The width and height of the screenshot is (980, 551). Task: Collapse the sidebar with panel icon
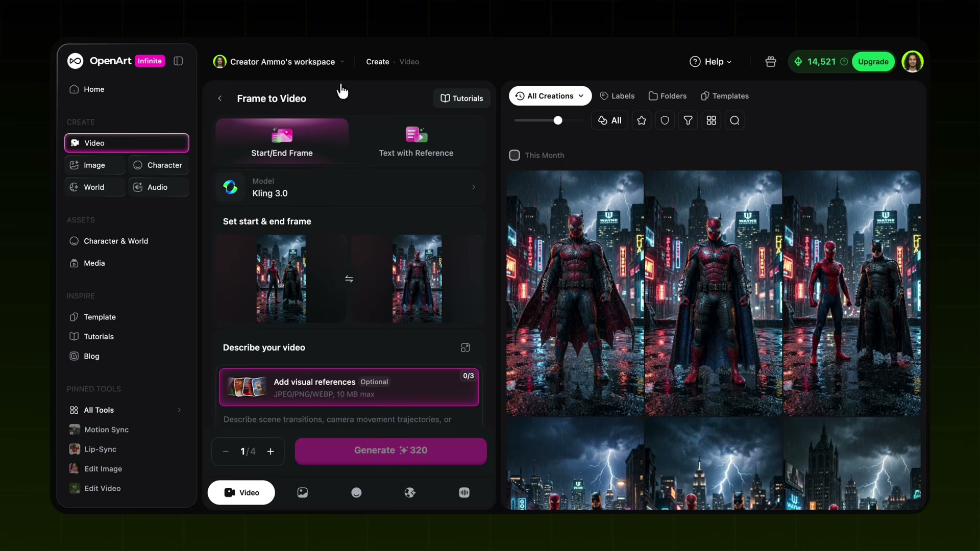178,61
